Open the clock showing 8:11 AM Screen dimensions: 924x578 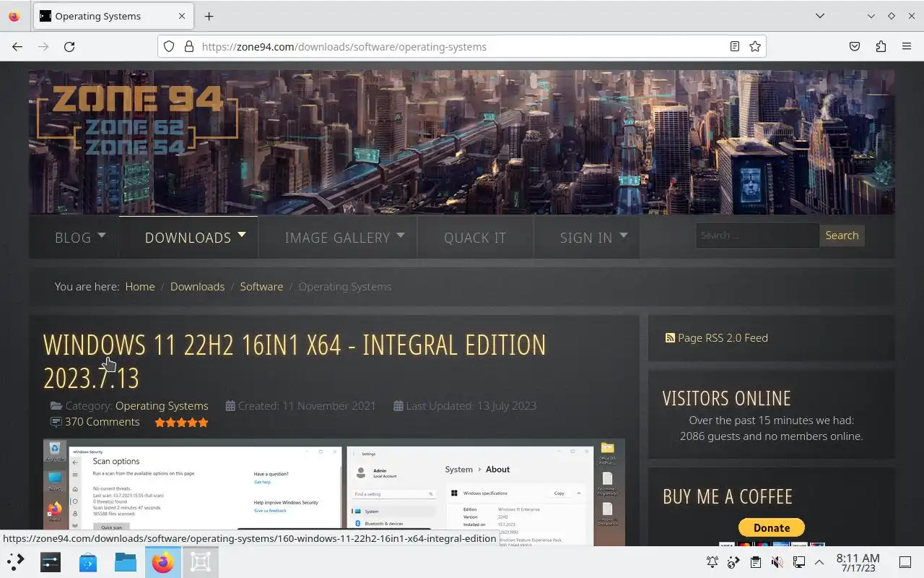point(858,562)
